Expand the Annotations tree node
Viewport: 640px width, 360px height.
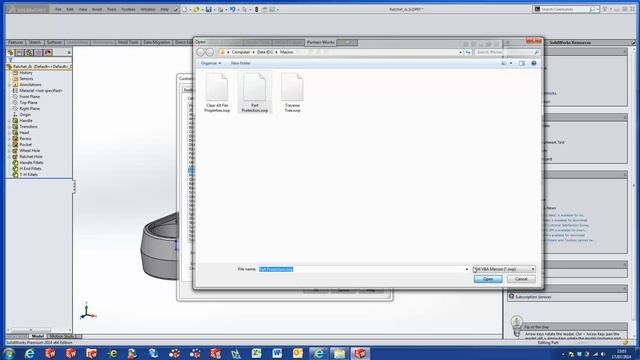(x=9, y=84)
